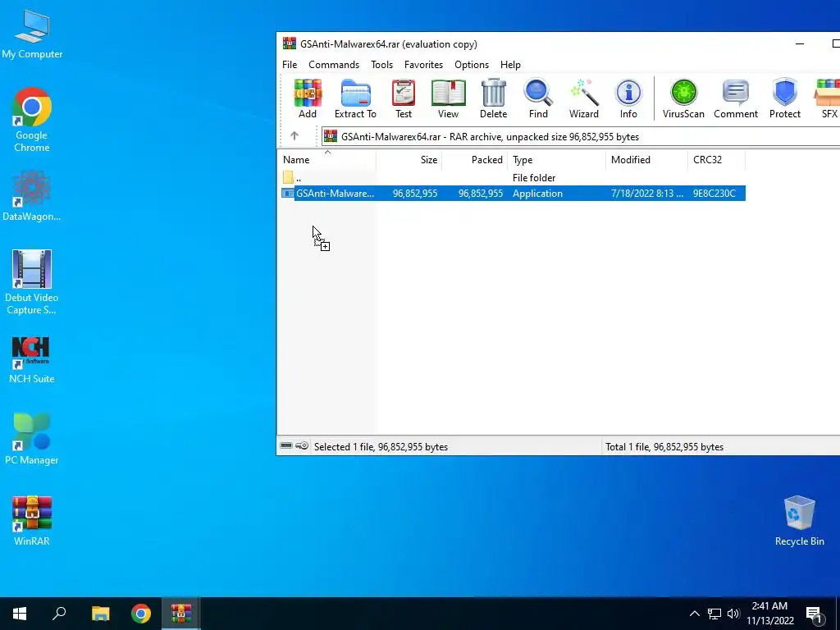Open the Help menu

(x=510, y=64)
